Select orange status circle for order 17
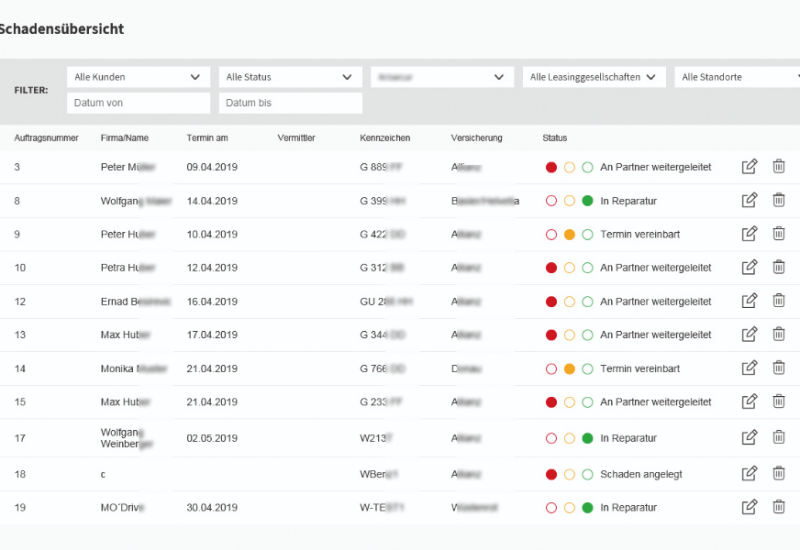 (569, 438)
